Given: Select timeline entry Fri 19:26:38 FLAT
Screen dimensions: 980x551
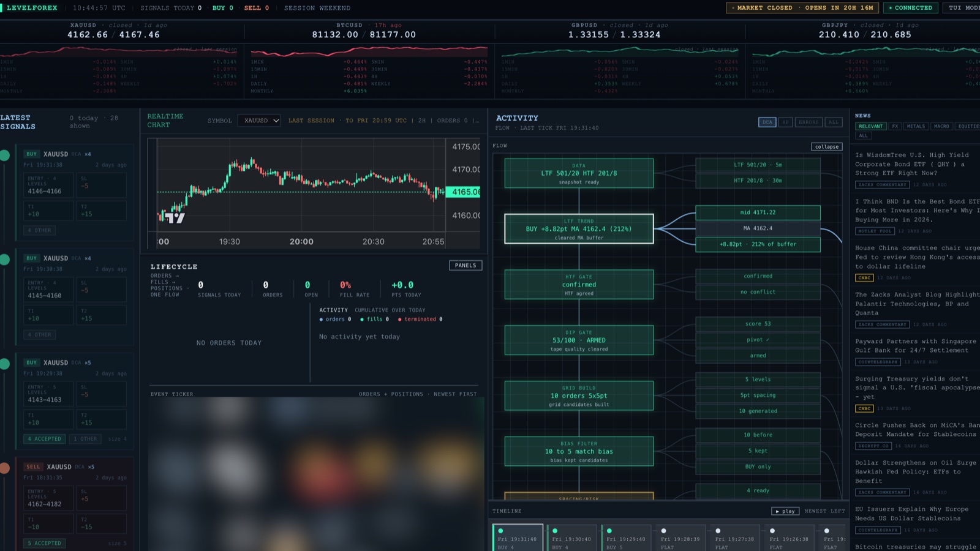Looking at the screenshot, I should (x=789, y=538).
